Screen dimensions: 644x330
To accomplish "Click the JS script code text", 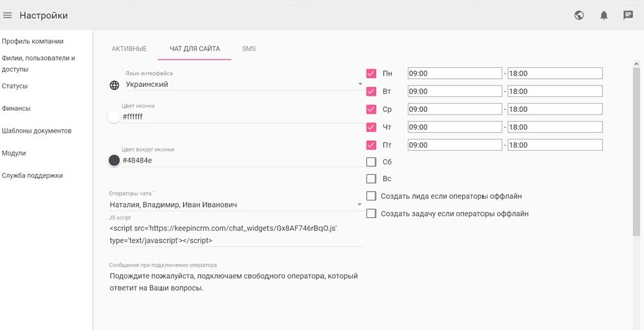I will 223,234.
